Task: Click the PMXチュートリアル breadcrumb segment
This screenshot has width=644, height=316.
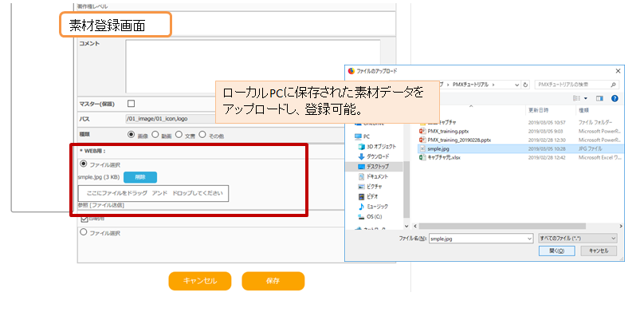Action: 471,85
